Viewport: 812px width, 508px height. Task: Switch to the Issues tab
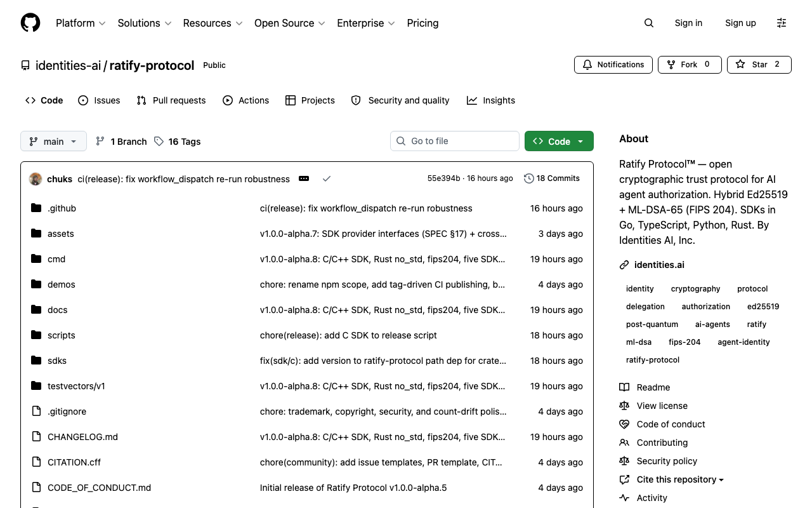[x=99, y=100]
